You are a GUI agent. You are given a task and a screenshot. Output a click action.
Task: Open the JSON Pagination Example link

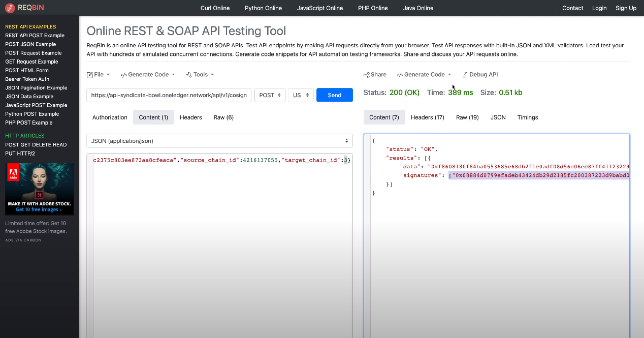point(36,88)
